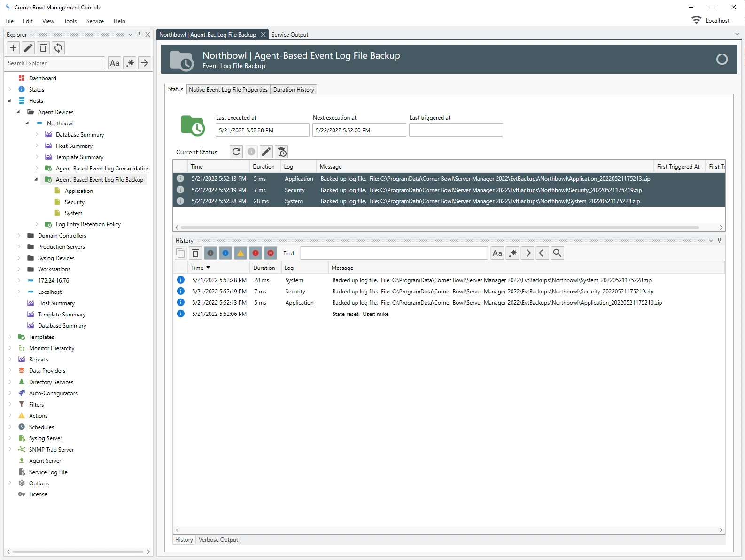Click the Search Explorer input field
Image resolution: width=745 pixels, height=560 pixels.
55,63
